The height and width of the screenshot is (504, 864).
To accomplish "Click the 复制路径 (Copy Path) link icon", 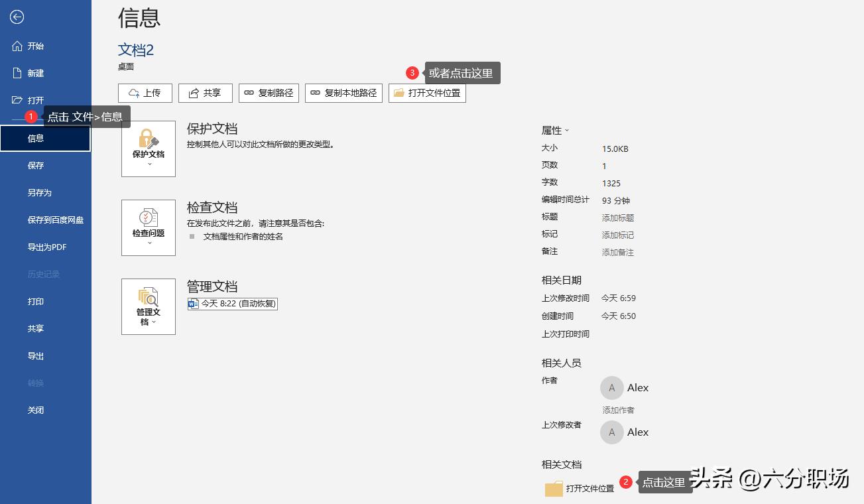I will pos(248,93).
